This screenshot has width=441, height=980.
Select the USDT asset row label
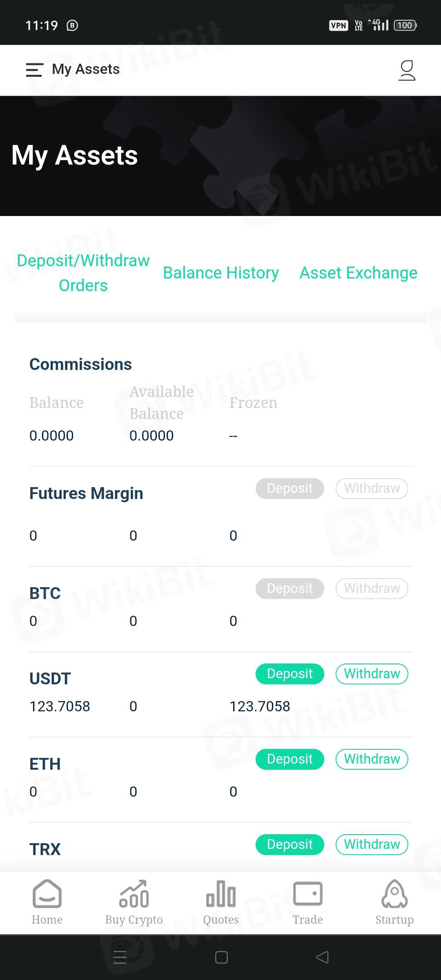[x=50, y=679]
